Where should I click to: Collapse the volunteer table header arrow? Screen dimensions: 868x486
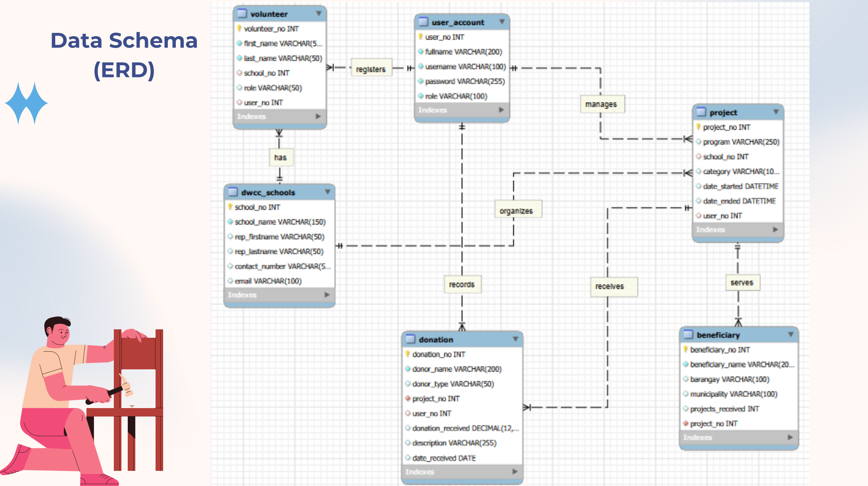319,13
